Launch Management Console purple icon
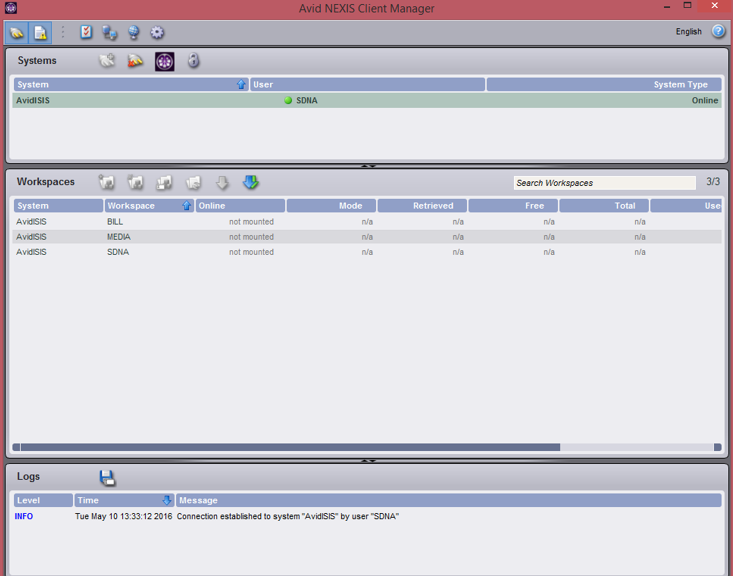Image resolution: width=733 pixels, height=576 pixels. click(x=165, y=61)
